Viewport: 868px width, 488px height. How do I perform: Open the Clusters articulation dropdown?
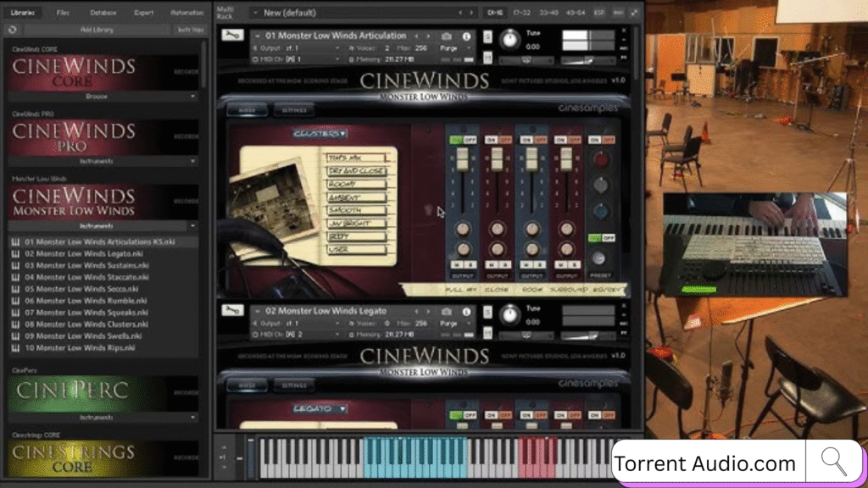pyautogui.click(x=320, y=133)
